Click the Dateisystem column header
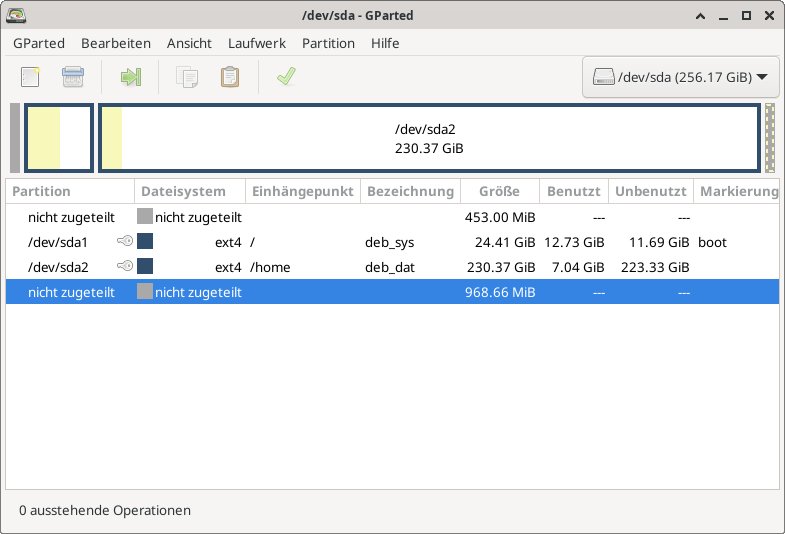 (x=190, y=191)
